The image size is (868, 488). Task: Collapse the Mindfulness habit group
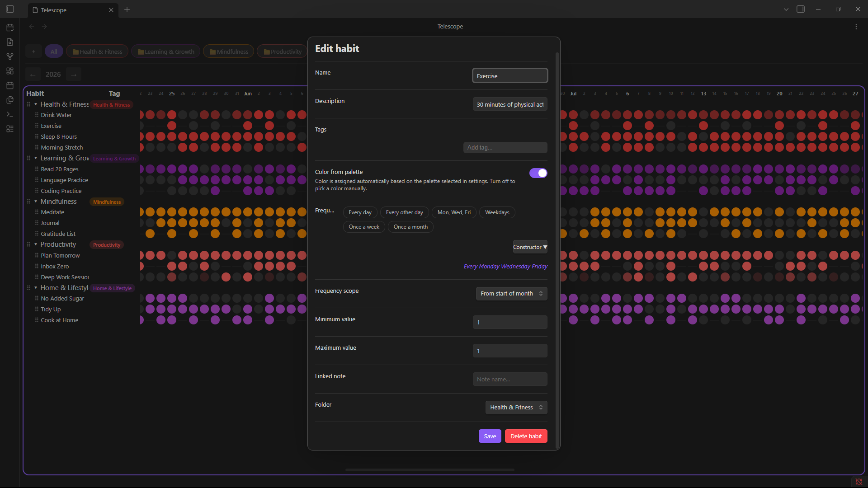[36, 202]
